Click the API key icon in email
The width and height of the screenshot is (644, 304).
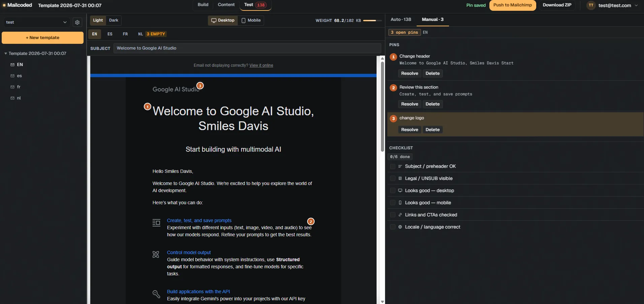[x=156, y=294]
